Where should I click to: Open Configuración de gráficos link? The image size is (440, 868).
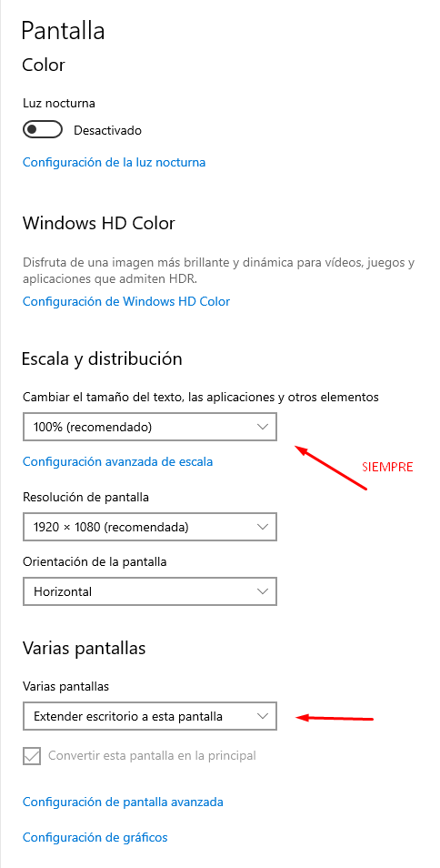coord(95,837)
